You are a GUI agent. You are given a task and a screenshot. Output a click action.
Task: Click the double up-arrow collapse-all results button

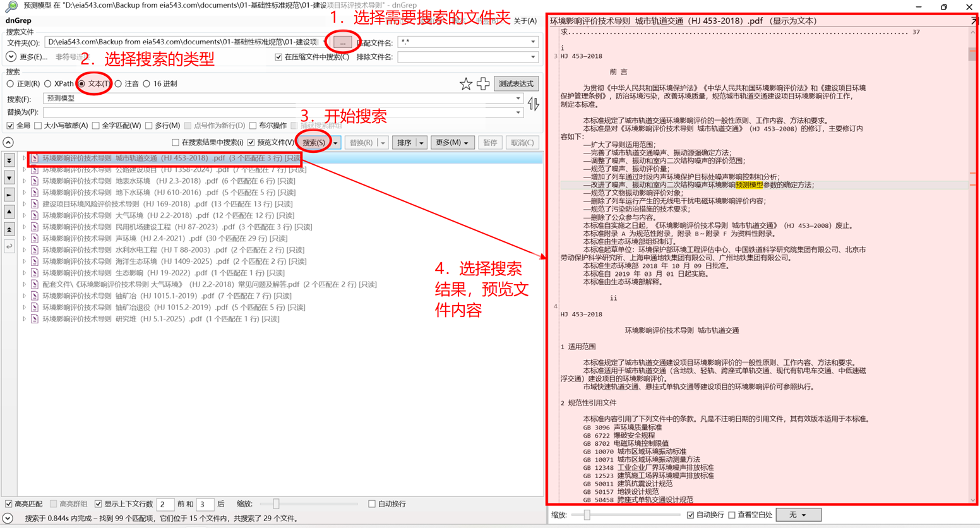click(x=9, y=229)
